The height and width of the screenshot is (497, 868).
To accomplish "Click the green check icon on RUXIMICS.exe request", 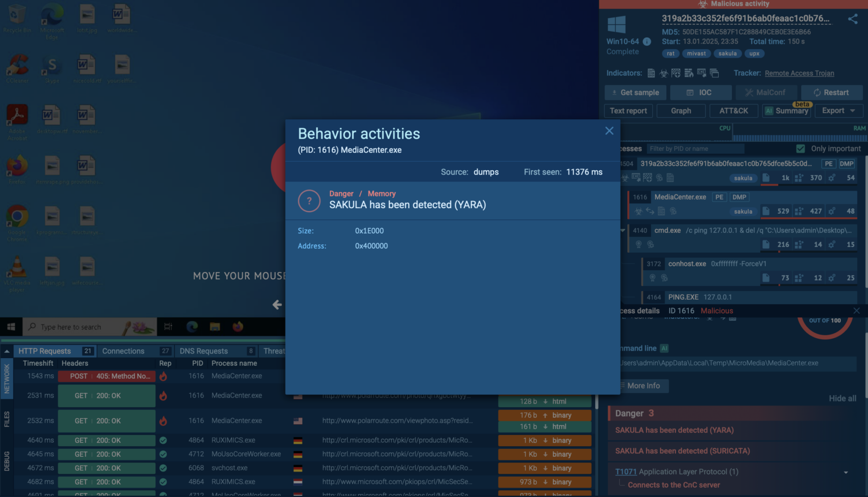I will pos(163,440).
